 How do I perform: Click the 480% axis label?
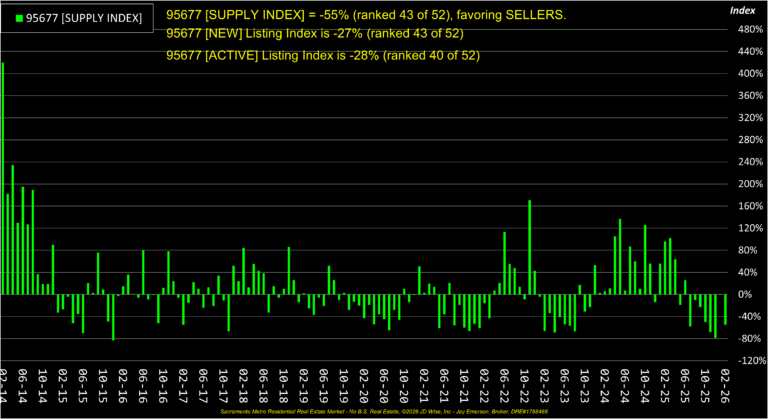tap(750, 29)
